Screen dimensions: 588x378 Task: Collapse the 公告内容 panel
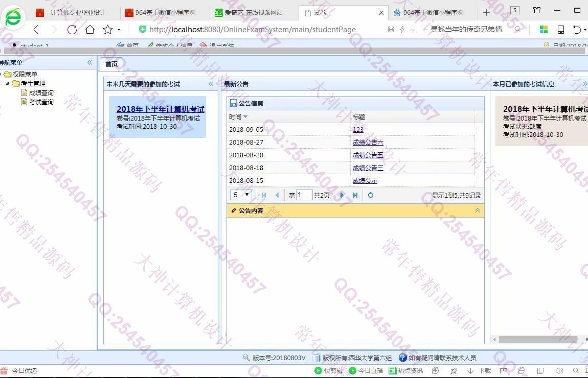tap(478, 210)
